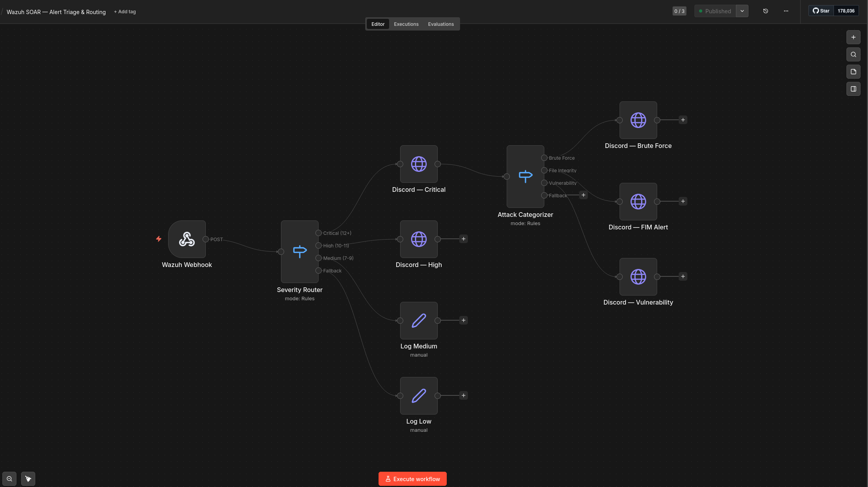Screen dimensions: 868x487
Task: Click the tidy up workflow icon
Action: point(28,479)
